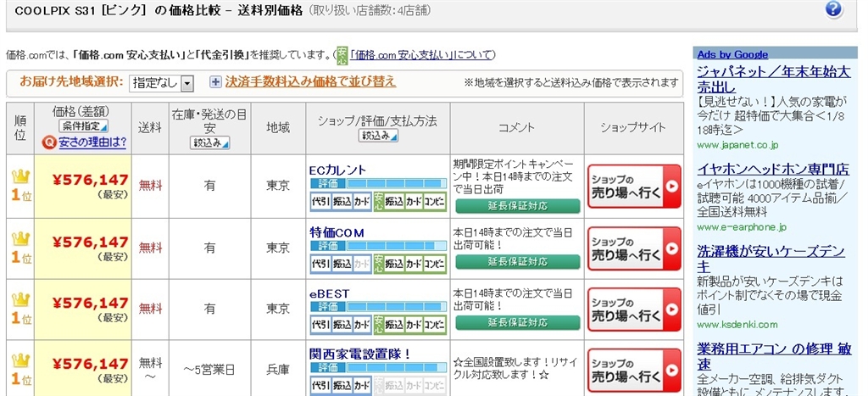Go to eBEST's shop via ショップの売り場へ行く
The image size is (868, 396).
(x=634, y=310)
